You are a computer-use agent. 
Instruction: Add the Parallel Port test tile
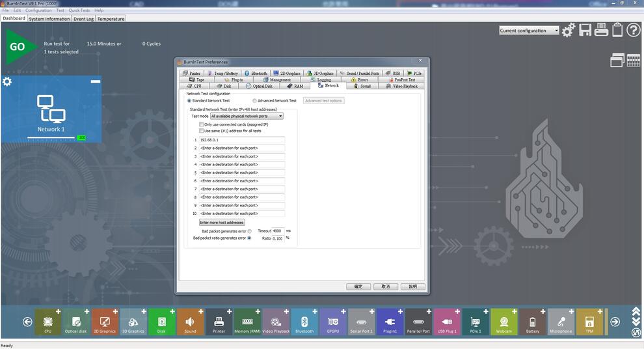coord(429,312)
